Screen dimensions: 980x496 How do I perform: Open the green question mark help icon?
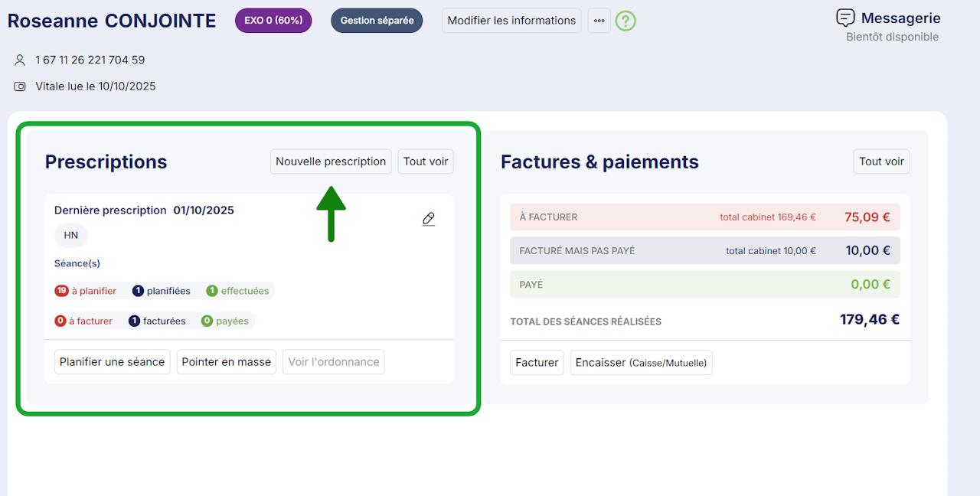626,21
